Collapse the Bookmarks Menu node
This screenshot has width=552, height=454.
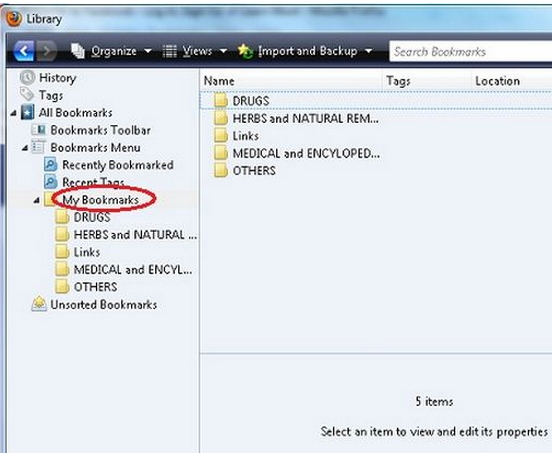[25, 148]
